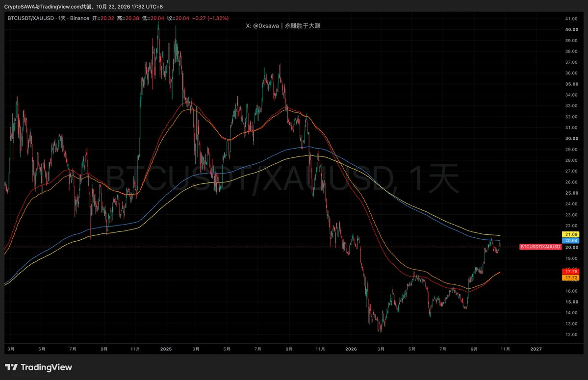Select the 2025 label on the time axis
Viewport: 588px width, 380px height.
pyautogui.click(x=166, y=349)
